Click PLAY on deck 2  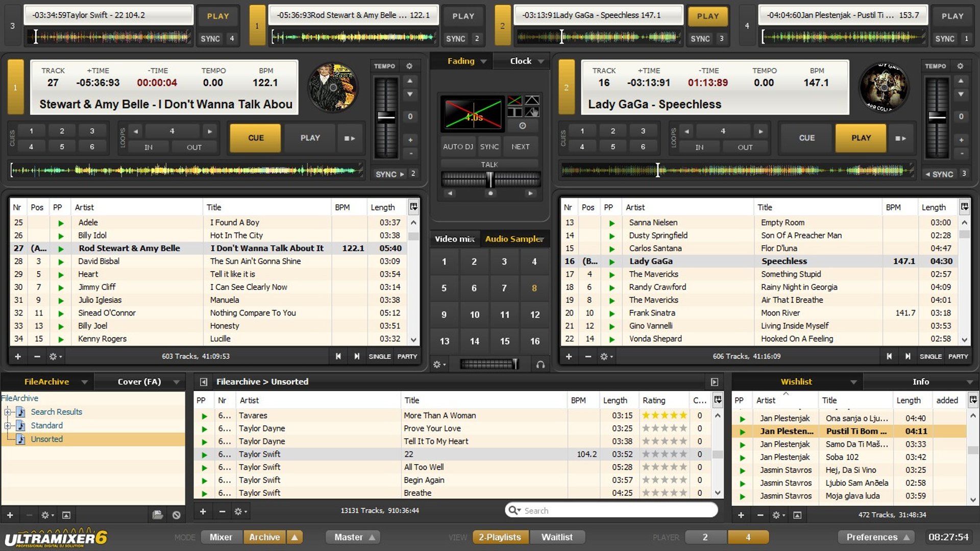861,138
